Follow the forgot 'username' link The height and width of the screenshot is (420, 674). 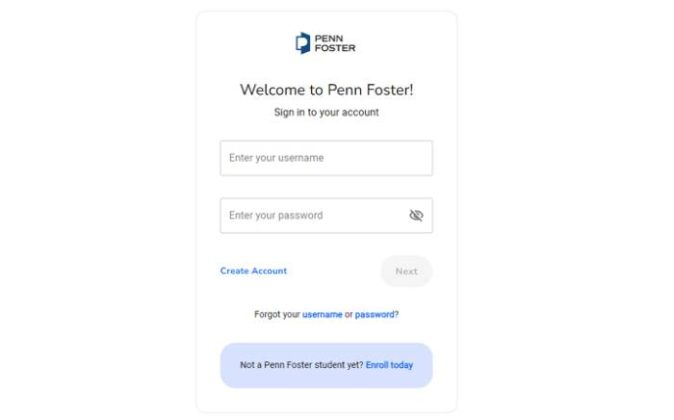coord(322,314)
